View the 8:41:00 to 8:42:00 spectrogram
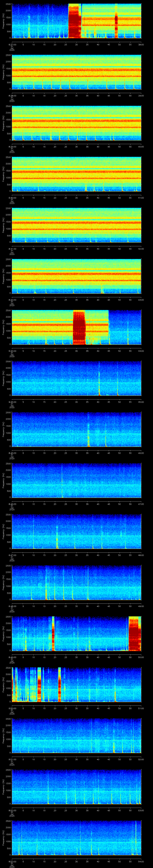This screenshot has width=153, height=868. coord(76,225)
